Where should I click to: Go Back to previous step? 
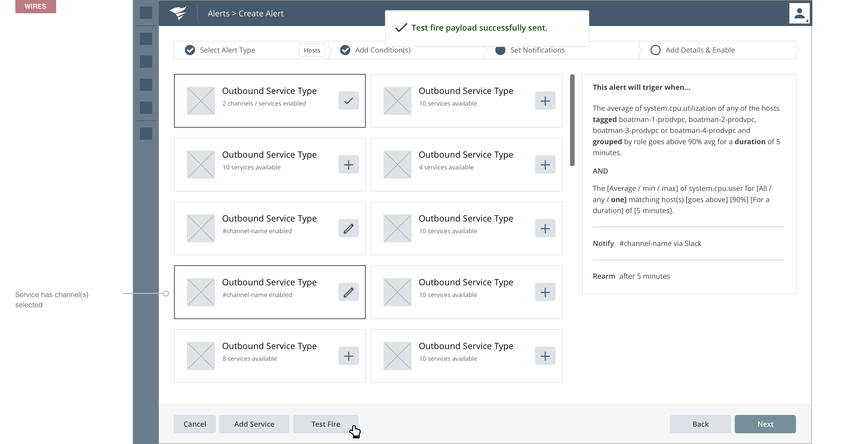pyautogui.click(x=700, y=424)
